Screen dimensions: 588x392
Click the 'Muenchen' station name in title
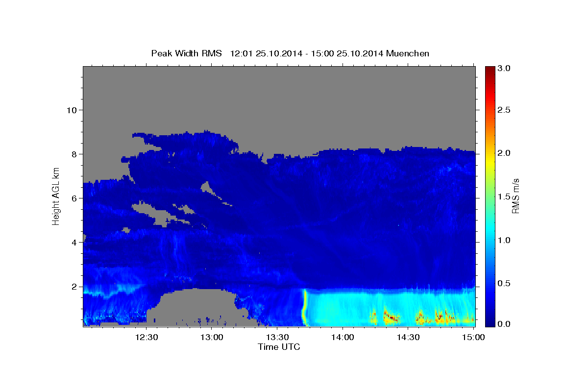408,53
